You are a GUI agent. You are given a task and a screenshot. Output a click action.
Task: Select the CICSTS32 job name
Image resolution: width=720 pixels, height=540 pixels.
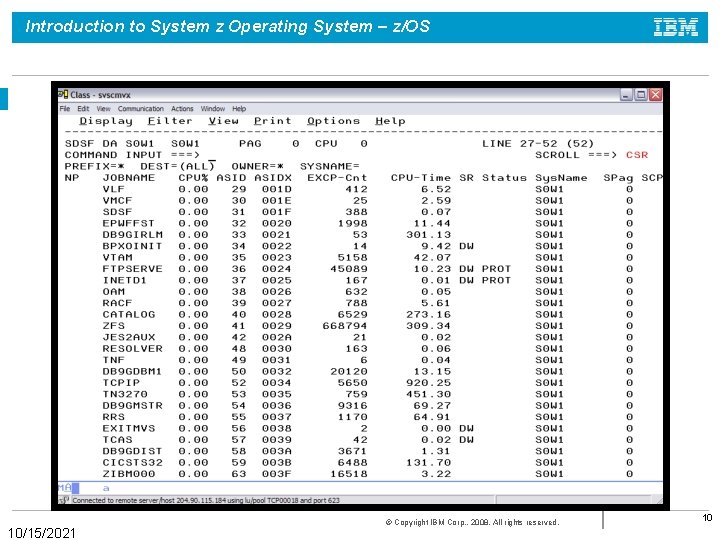[132, 462]
